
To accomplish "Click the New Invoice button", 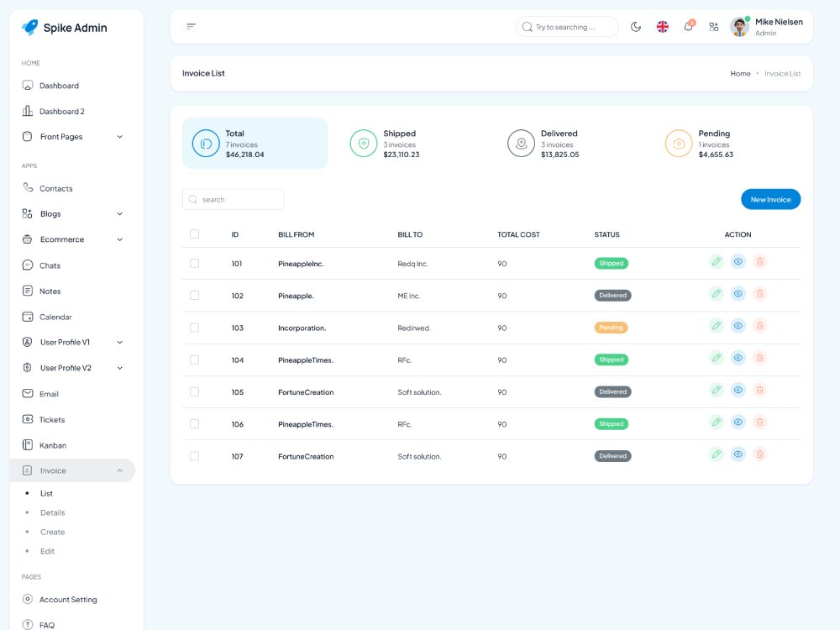I will pos(770,199).
